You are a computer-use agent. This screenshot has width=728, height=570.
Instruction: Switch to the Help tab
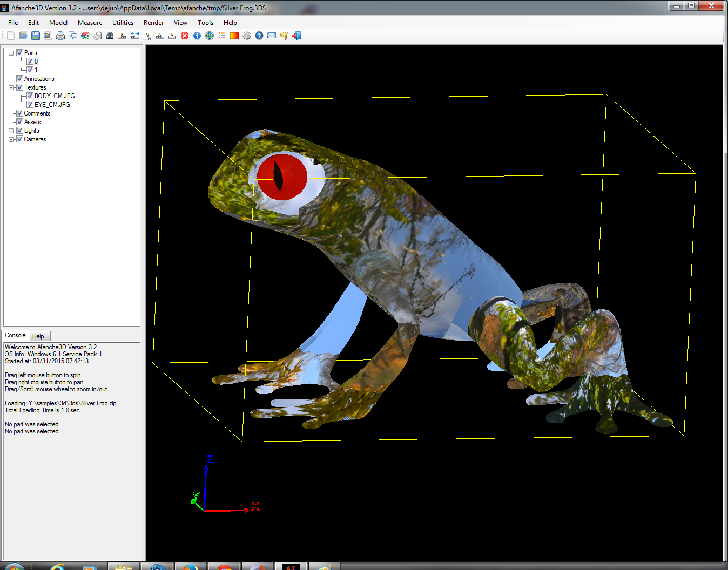[x=38, y=336]
